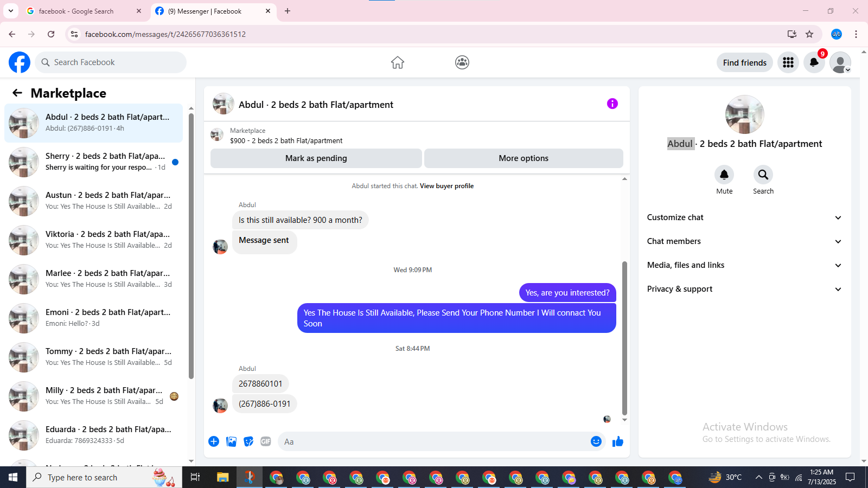Open Austun's conversation in list
Viewport: 868px width, 488px height.
point(93,201)
